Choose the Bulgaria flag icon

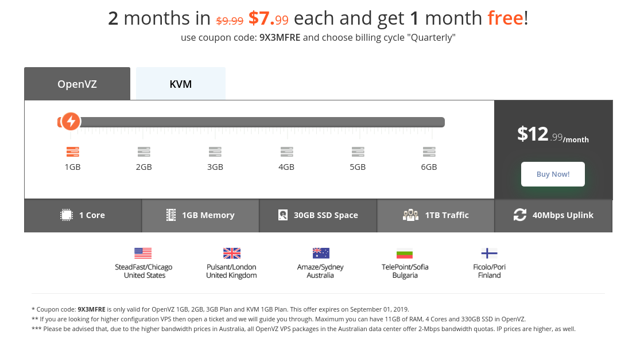pyautogui.click(x=405, y=253)
